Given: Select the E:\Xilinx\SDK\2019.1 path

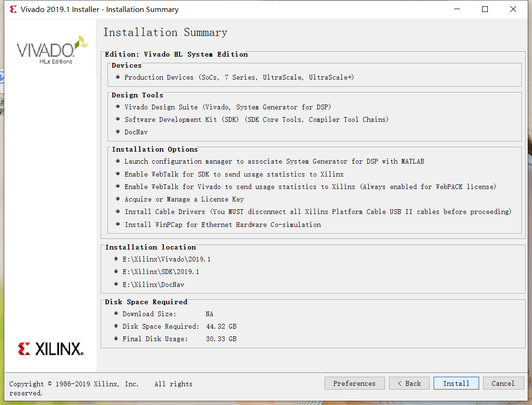Looking at the screenshot, I should click(161, 272).
